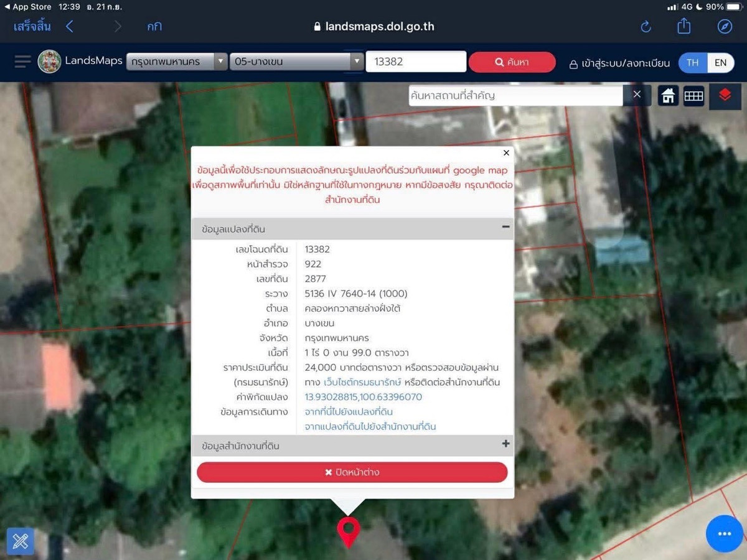The image size is (747, 560).
Task: Tap the measure tool icon bottom-left
Action: coord(20,541)
